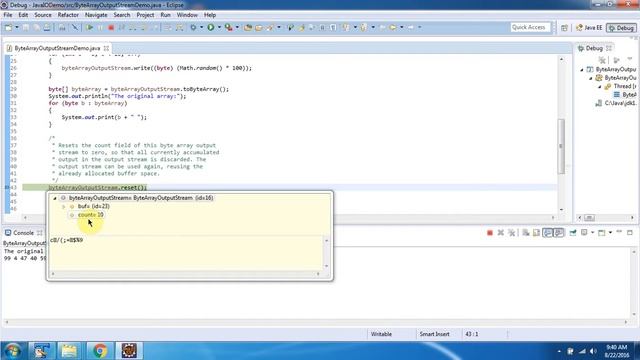Open the Run menu

point(165,15)
